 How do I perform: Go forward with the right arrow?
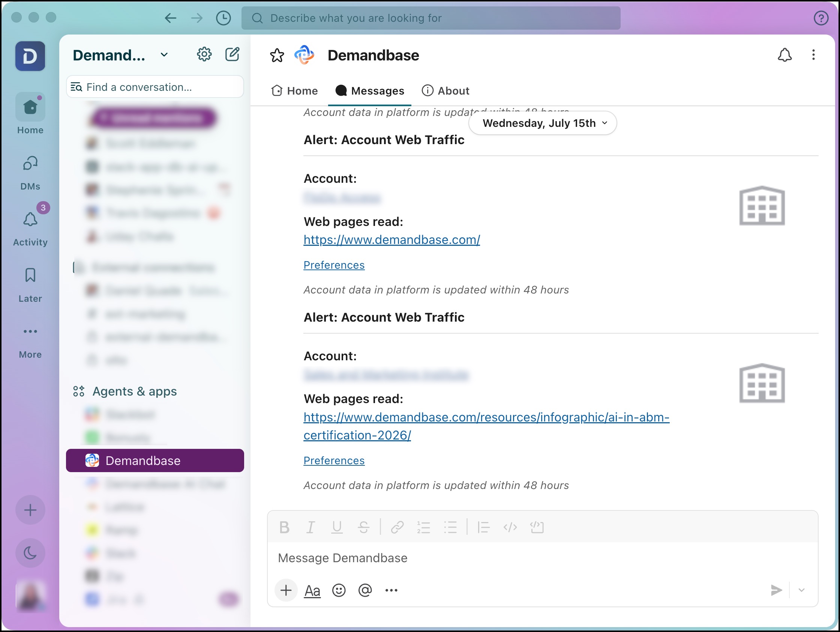197,18
